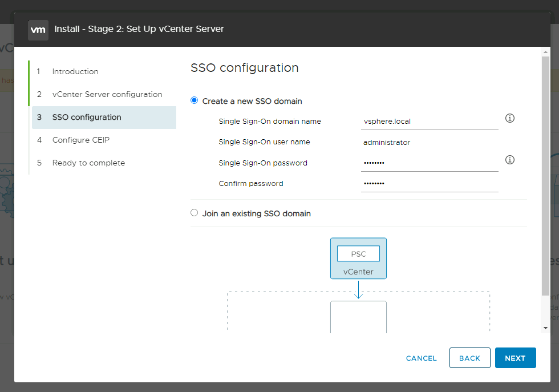Select SSO configuration step in sidebar
The height and width of the screenshot is (392, 559).
(x=87, y=117)
